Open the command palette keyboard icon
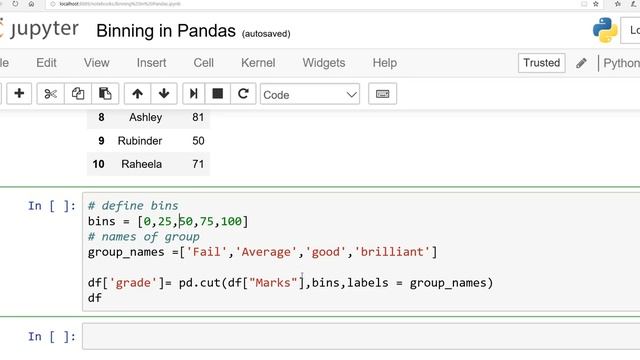 click(382, 94)
